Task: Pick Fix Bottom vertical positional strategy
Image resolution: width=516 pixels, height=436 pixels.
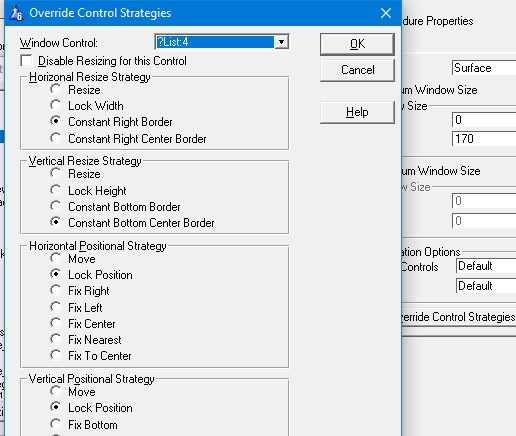Action: click(x=56, y=425)
